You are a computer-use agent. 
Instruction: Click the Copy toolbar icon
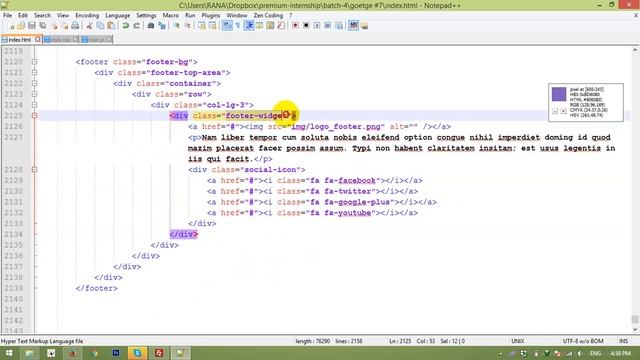click(x=100, y=26)
